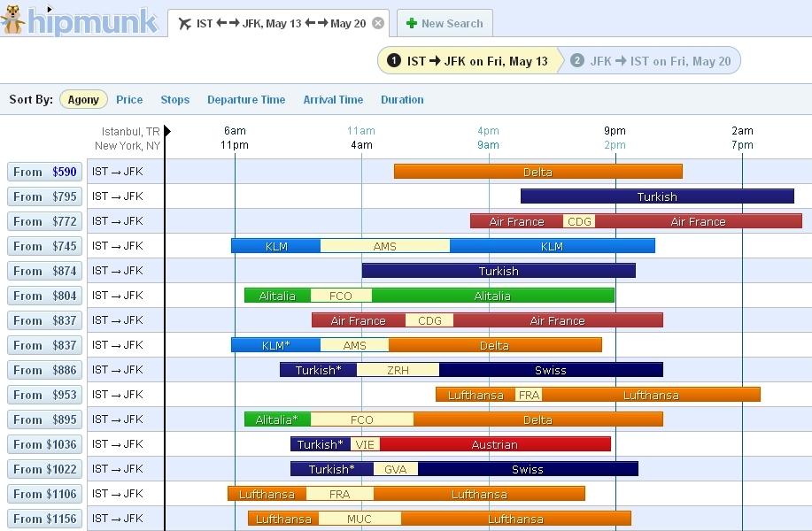Pick the $837 button on the Air France row
This screenshot has height=531, width=812.
[44, 320]
